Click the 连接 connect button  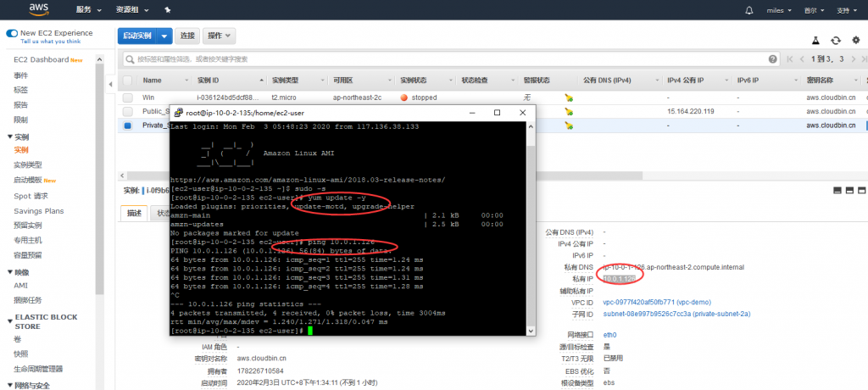tap(187, 36)
